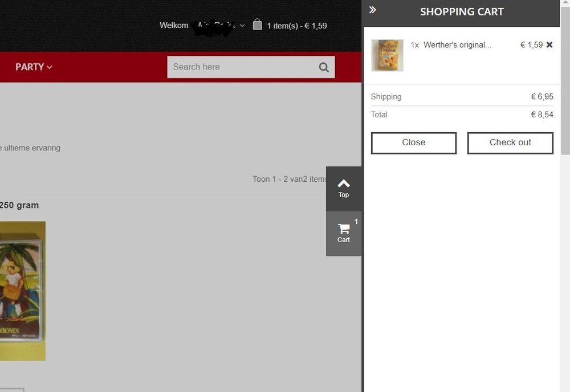
Task: Open the PARTY menu
Action: (x=34, y=67)
